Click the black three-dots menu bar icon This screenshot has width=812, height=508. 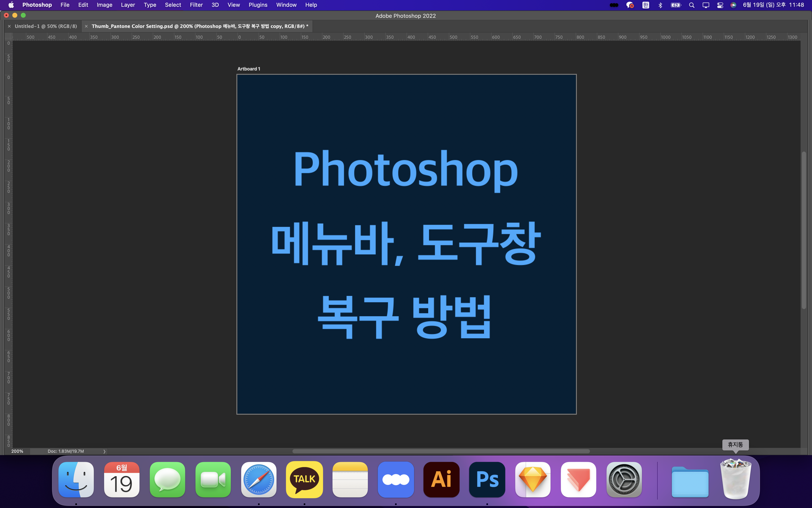click(614, 5)
